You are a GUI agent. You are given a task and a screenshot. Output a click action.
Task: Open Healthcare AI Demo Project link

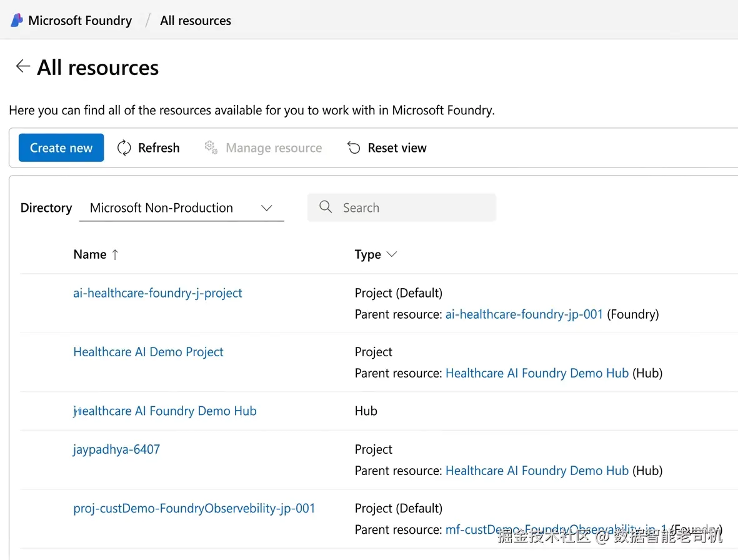point(148,352)
